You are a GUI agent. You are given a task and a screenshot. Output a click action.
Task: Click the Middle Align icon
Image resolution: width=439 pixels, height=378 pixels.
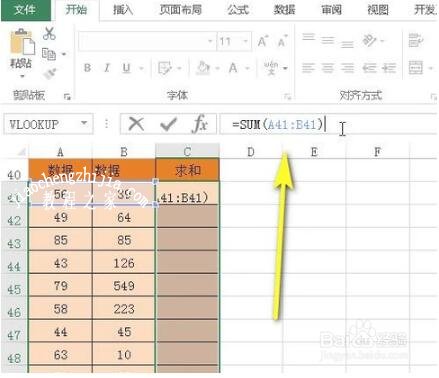(x=328, y=41)
